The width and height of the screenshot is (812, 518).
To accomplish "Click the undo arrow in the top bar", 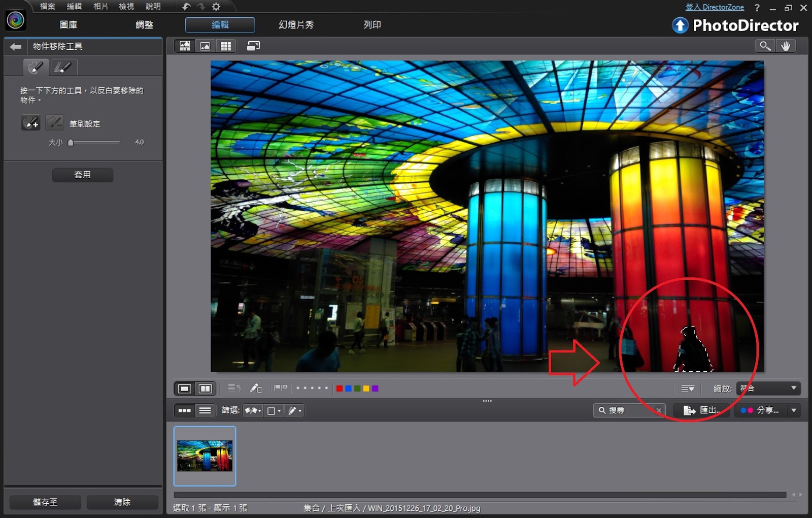I will coord(186,7).
